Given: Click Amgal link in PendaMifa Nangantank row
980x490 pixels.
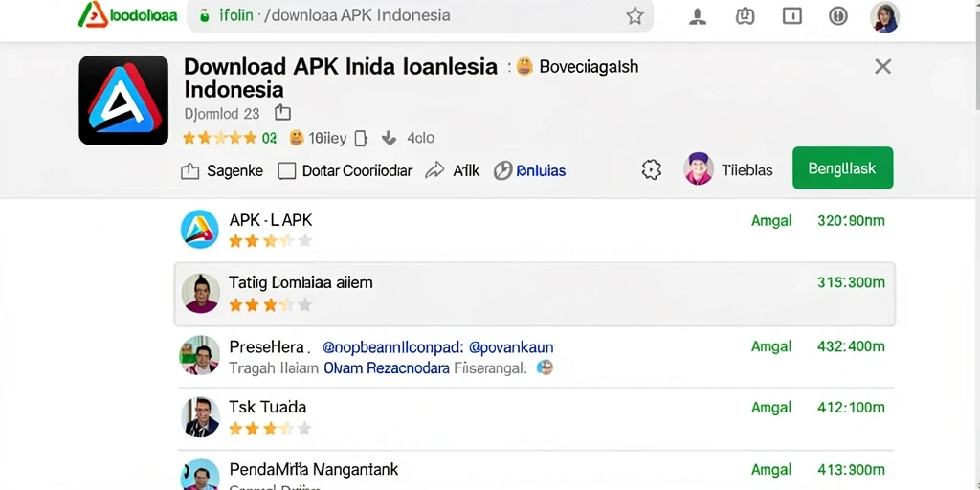Looking at the screenshot, I should coord(771,469).
